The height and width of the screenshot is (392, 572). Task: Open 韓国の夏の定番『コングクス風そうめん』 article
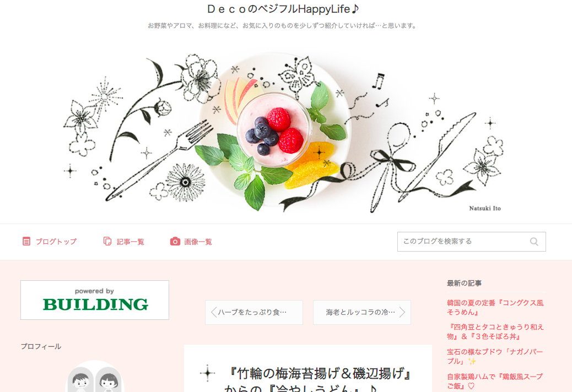coord(495,307)
